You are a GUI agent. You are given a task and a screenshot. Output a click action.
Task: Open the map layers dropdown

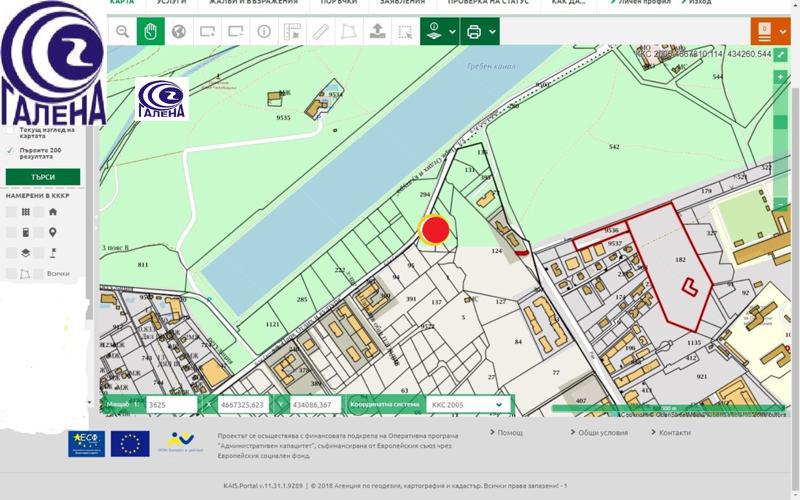point(440,31)
